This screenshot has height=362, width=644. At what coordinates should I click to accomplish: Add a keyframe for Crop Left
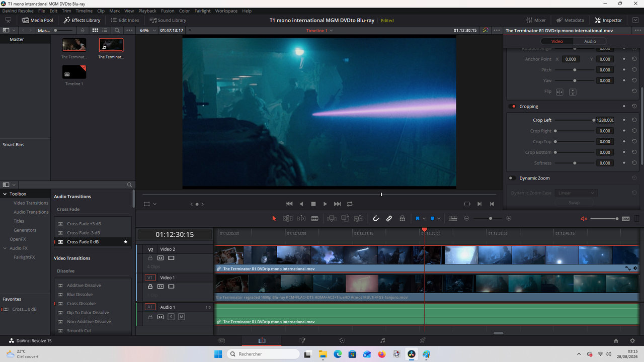pyautogui.click(x=624, y=120)
